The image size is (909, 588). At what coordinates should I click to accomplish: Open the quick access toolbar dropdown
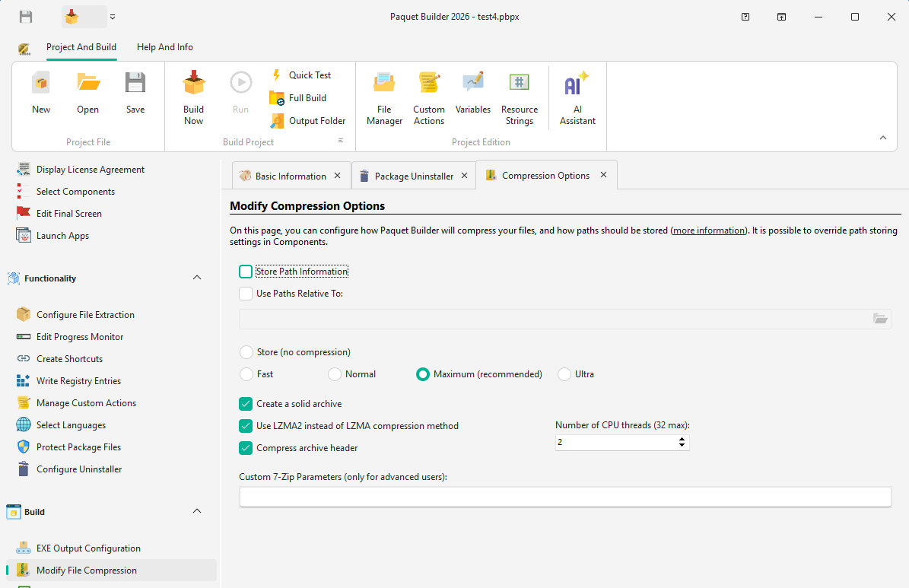click(x=112, y=16)
